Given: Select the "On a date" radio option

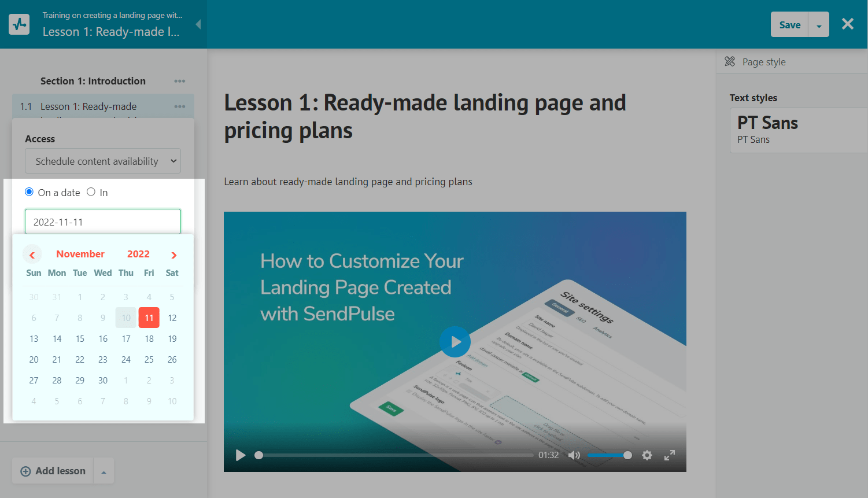Looking at the screenshot, I should [29, 192].
